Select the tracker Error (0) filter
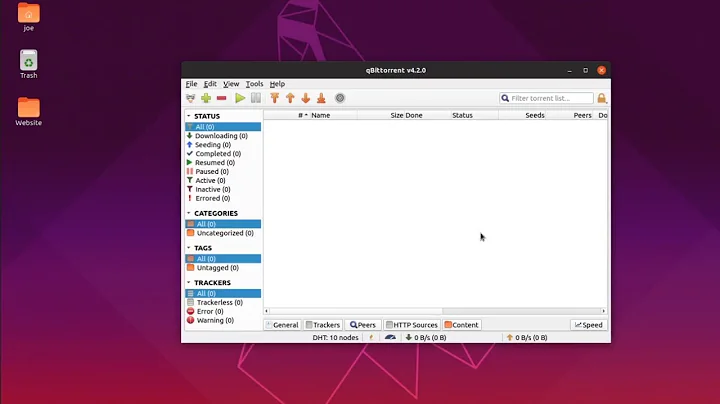The width and height of the screenshot is (720, 404). pyautogui.click(x=223, y=311)
